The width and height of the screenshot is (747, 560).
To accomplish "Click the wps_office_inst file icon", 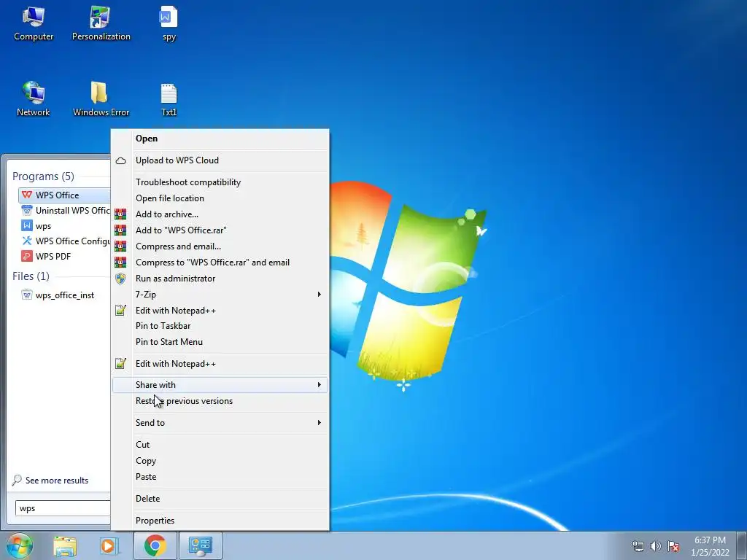I will point(27,295).
